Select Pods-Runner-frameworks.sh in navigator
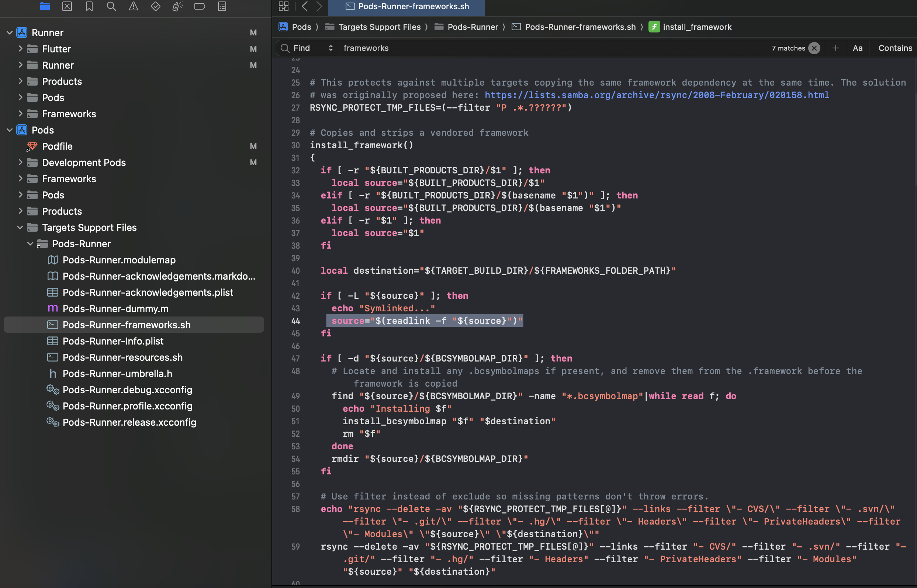This screenshot has height=588, width=917. [134, 325]
